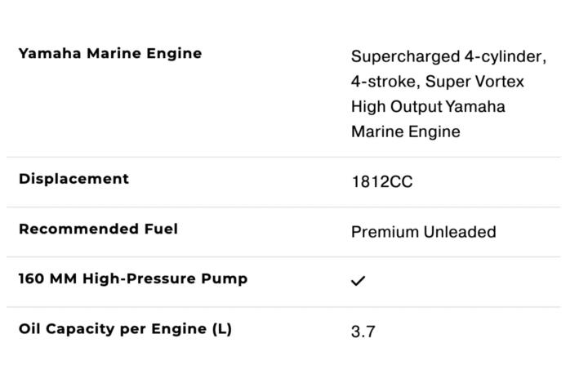The width and height of the screenshot is (588, 392).
Task: Click the 3.7 oil capacity value
Action: pos(363,332)
